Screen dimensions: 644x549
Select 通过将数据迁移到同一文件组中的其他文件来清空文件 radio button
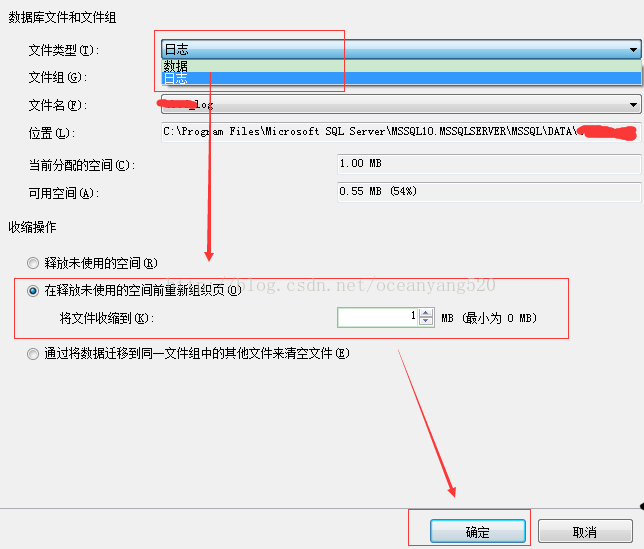point(33,354)
